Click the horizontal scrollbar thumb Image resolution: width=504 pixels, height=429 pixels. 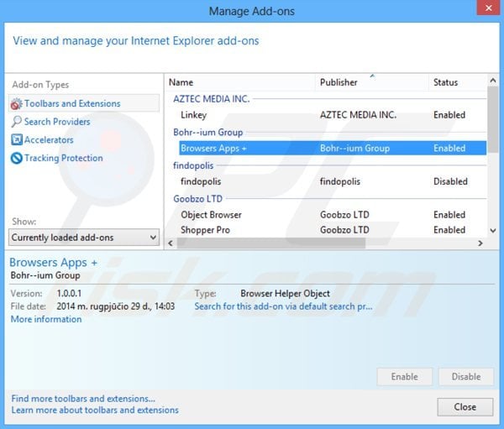271,243
